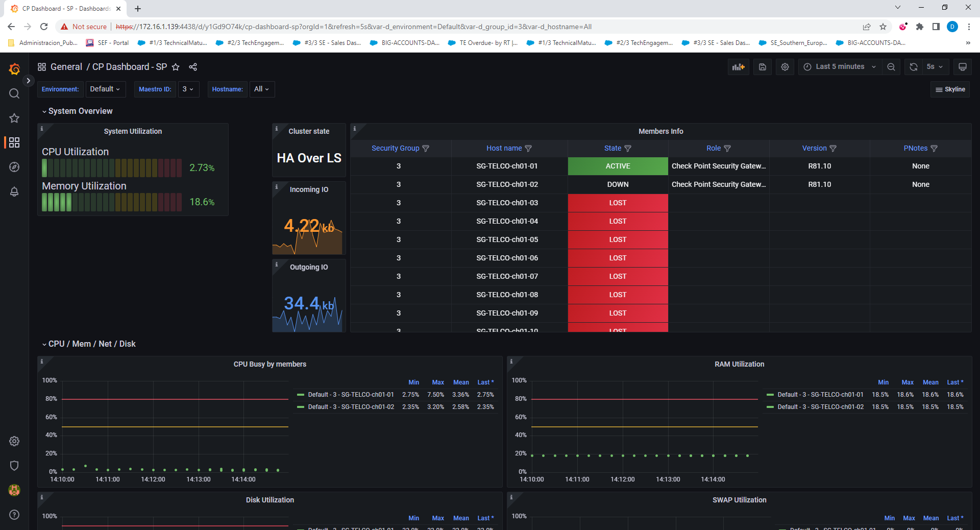Viewport: 980px width, 530px height.
Task: Sort CPU Busy legend by Mean
Action: [461, 382]
